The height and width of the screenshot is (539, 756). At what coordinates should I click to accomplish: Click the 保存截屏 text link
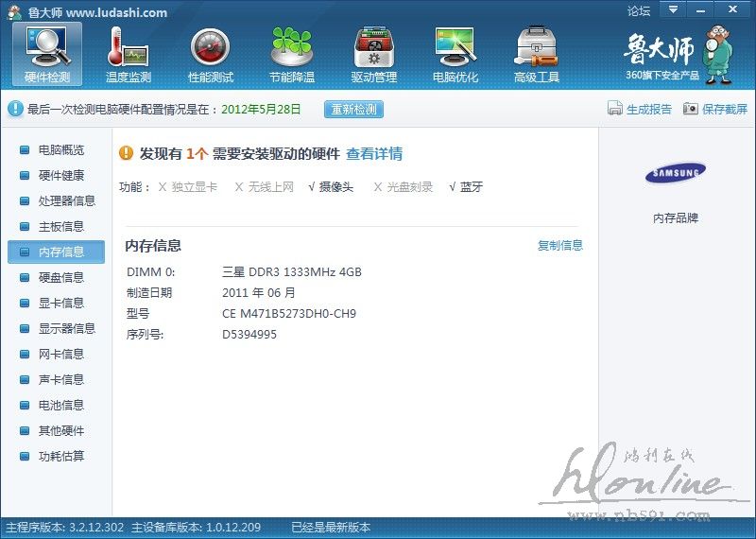click(x=725, y=109)
